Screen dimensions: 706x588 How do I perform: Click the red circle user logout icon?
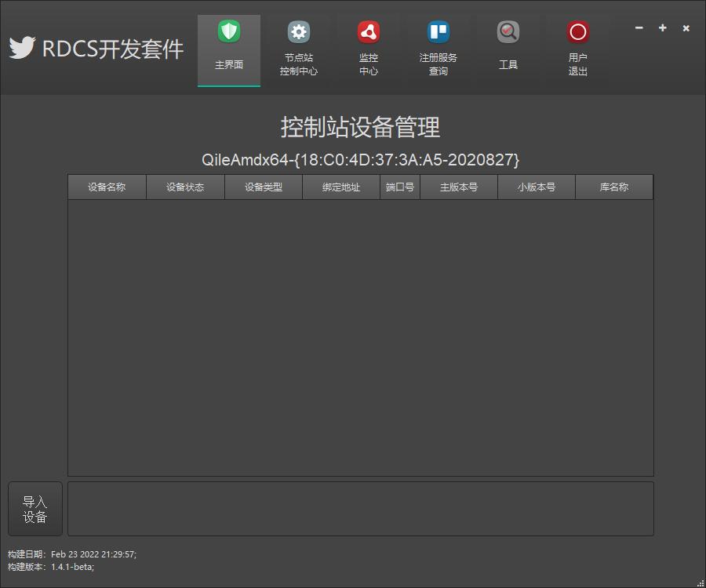(x=578, y=33)
